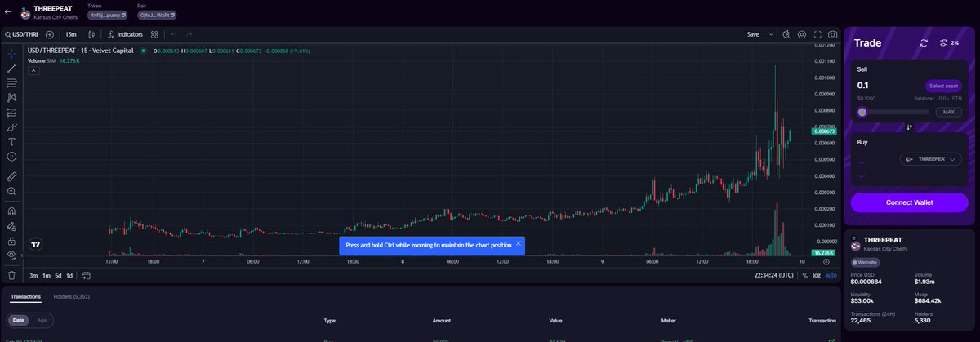The height and width of the screenshot is (342, 980).
Task: Dismiss the Ctrl zoom hint tooltip
Action: [518, 243]
